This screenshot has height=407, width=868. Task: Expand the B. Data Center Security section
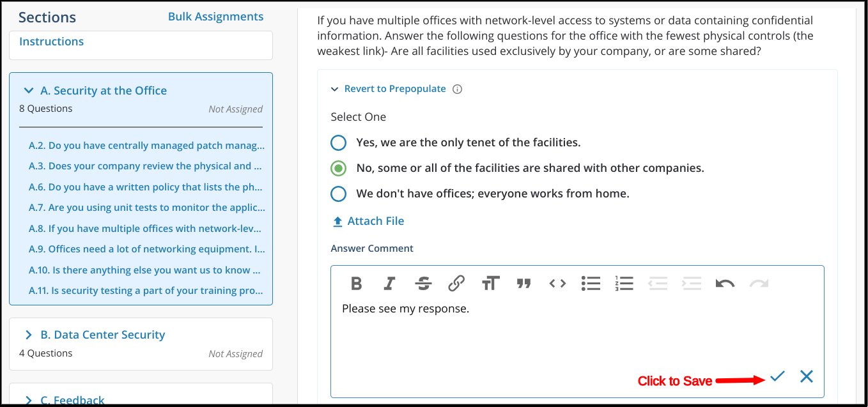(x=28, y=335)
